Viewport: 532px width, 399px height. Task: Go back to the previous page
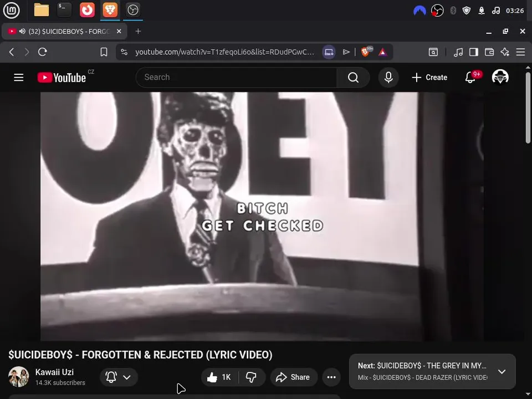(x=12, y=52)
